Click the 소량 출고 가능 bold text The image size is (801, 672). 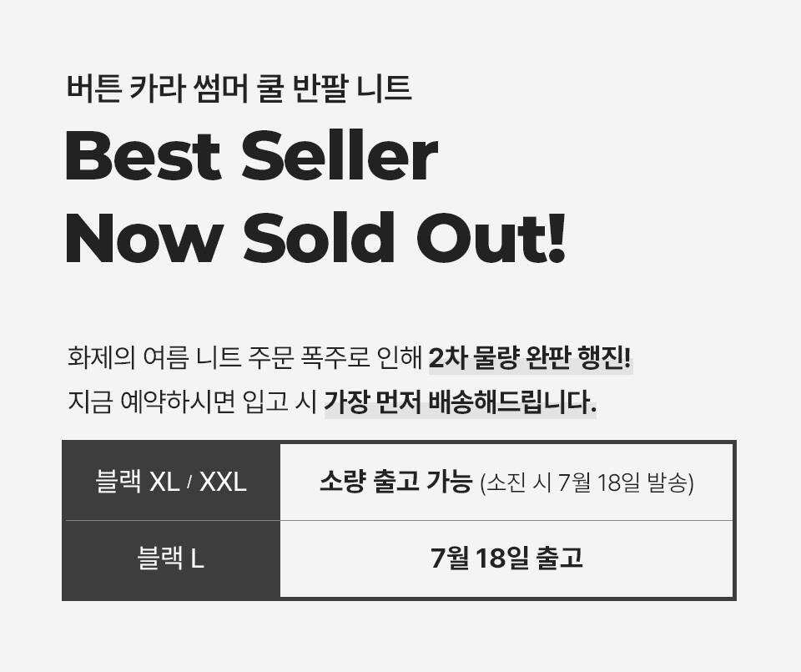pos(395,482)
